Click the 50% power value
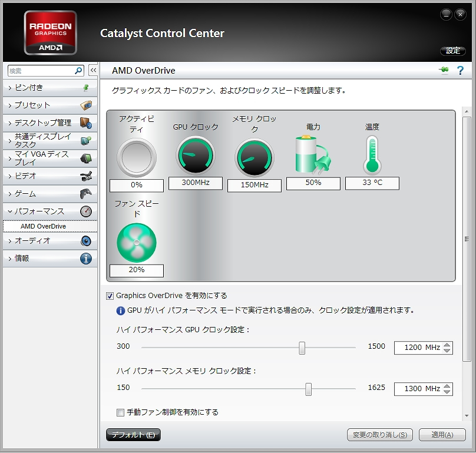This screenshot has height=453, width=476. pyautogui.click(x=313, y=183)
